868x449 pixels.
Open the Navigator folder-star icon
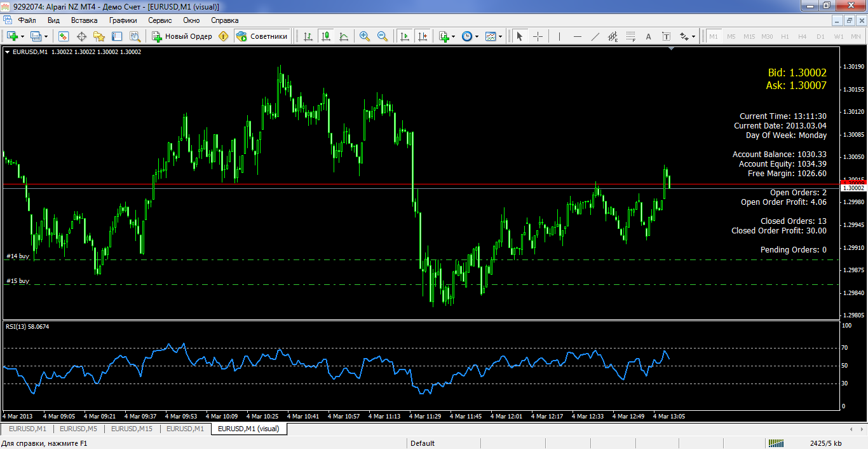coord(99,36)
